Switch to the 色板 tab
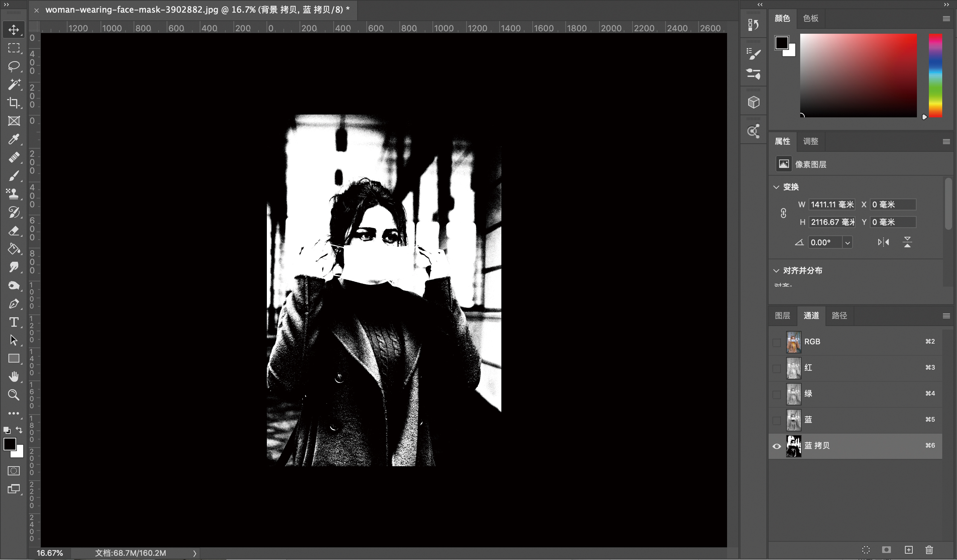The width and height of the screenshot is (957, 560). [810, 18]
